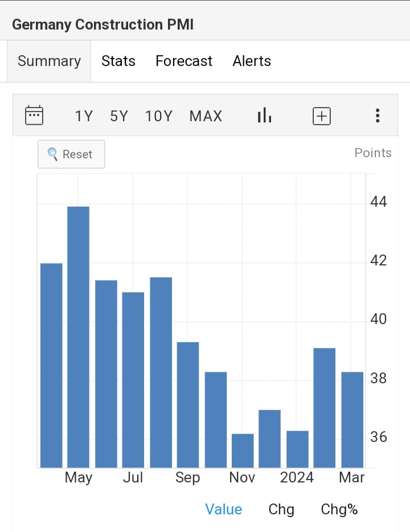Image resolution: width=410 pixels, height=532 pixels.
Task: Open the Stats tab
Action: (118, 61)
